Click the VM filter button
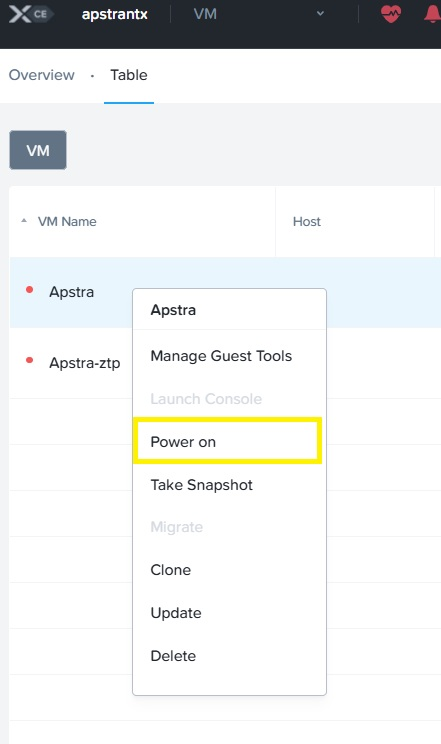The height and width of the screenshot is (744, 441). (x=38, y=150)
